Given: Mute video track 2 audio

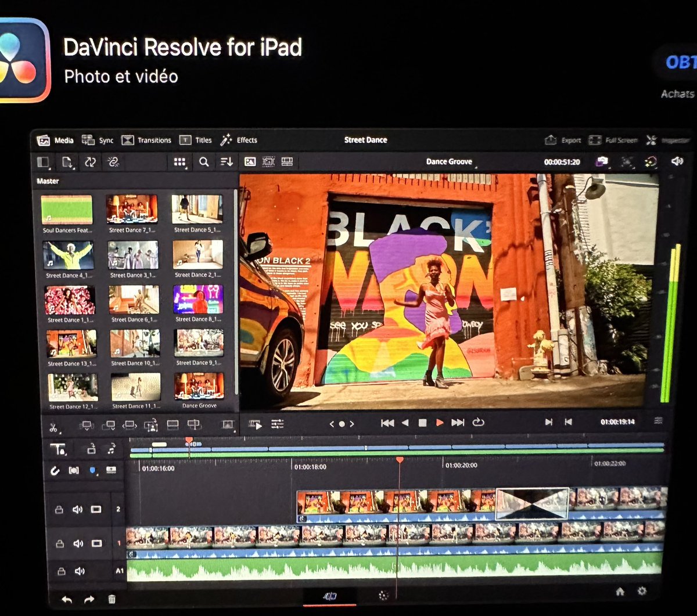Looking at the screenshot, I should (77, 510).
